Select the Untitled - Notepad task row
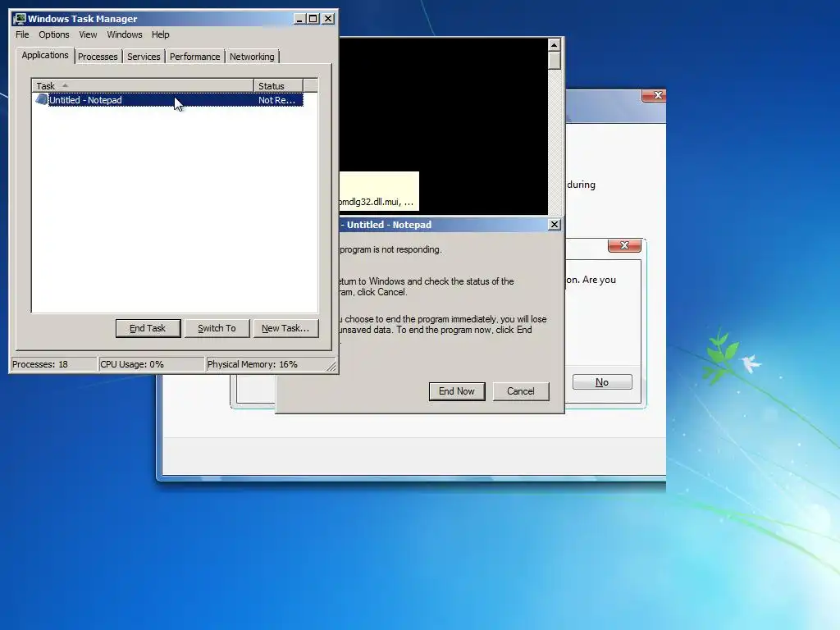This screenshot has width=840, height=630. [169, 100]
